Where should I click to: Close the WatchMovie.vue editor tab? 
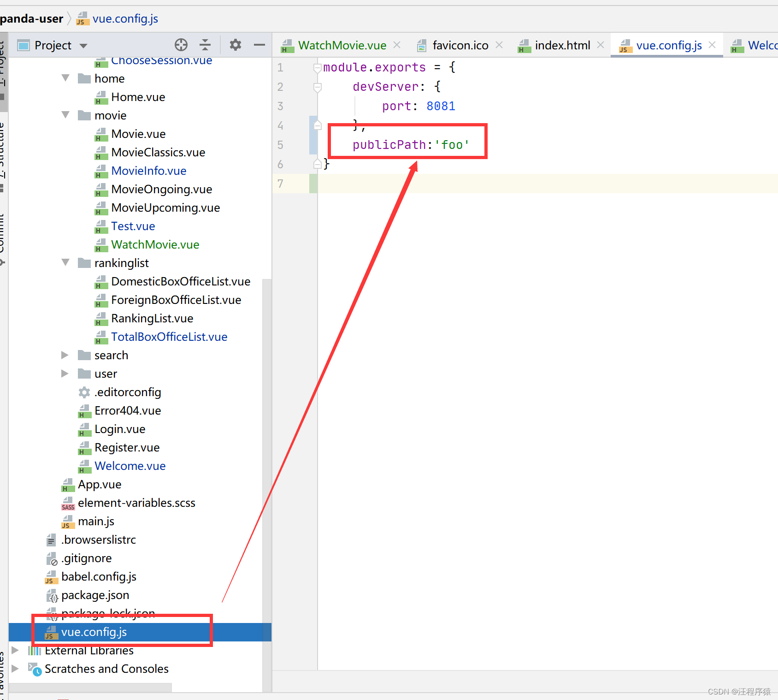coord(397,45)
